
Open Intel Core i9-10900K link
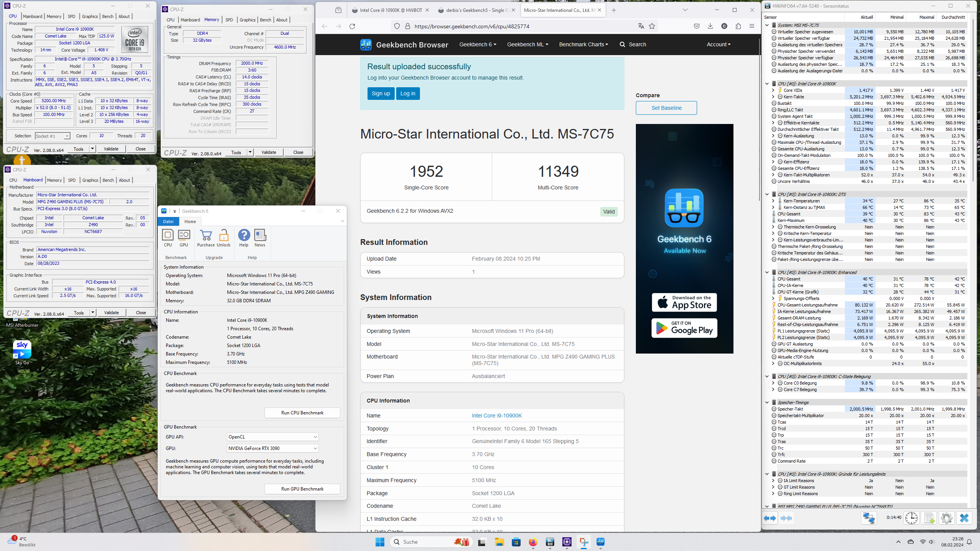(x=497, y=416)
